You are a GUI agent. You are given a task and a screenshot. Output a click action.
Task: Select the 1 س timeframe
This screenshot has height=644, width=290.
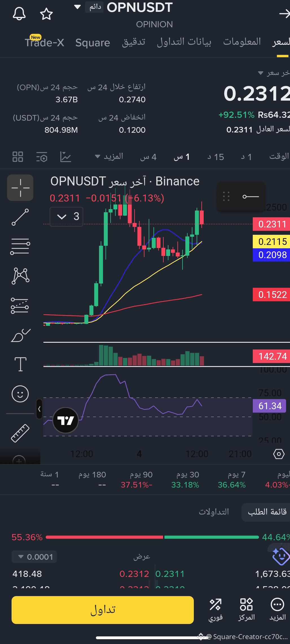click(182, 157)
